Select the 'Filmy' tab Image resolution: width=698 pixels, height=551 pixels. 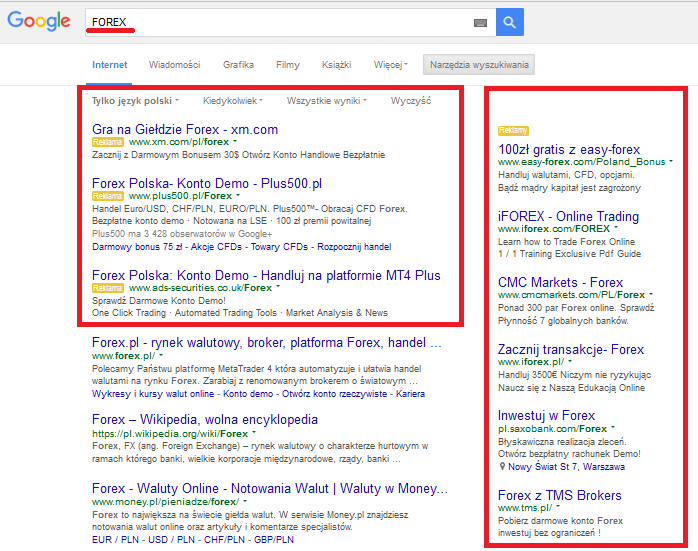pos(288,65)
